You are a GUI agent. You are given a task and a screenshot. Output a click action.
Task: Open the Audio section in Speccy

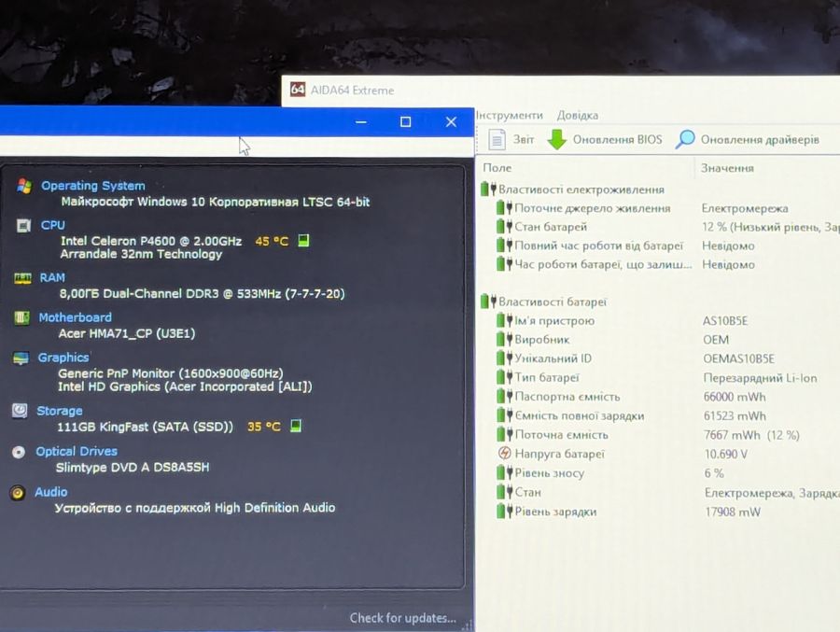click(51, 492)
